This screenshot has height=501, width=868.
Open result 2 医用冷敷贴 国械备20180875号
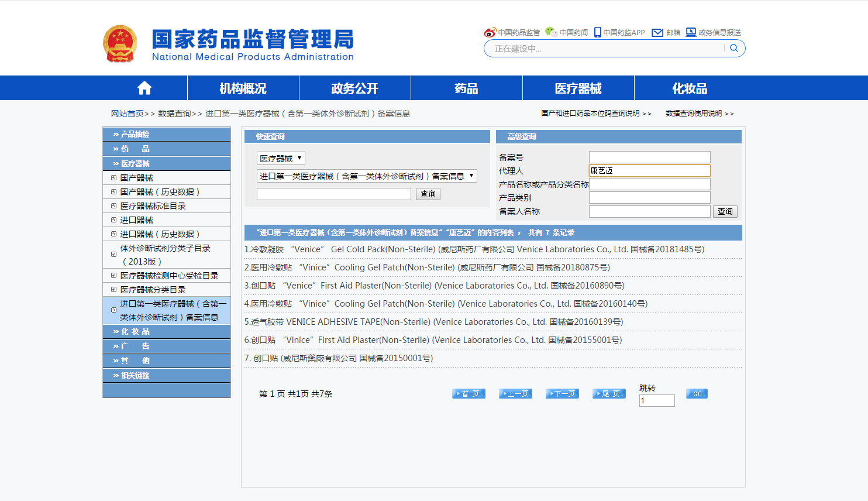(x=427, y=267)
